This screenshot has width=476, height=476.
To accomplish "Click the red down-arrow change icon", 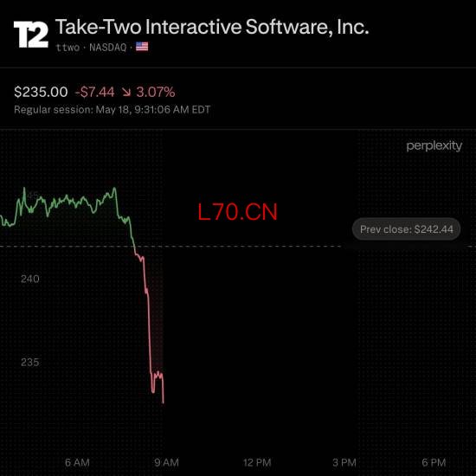I will click(x=126, y=92).
